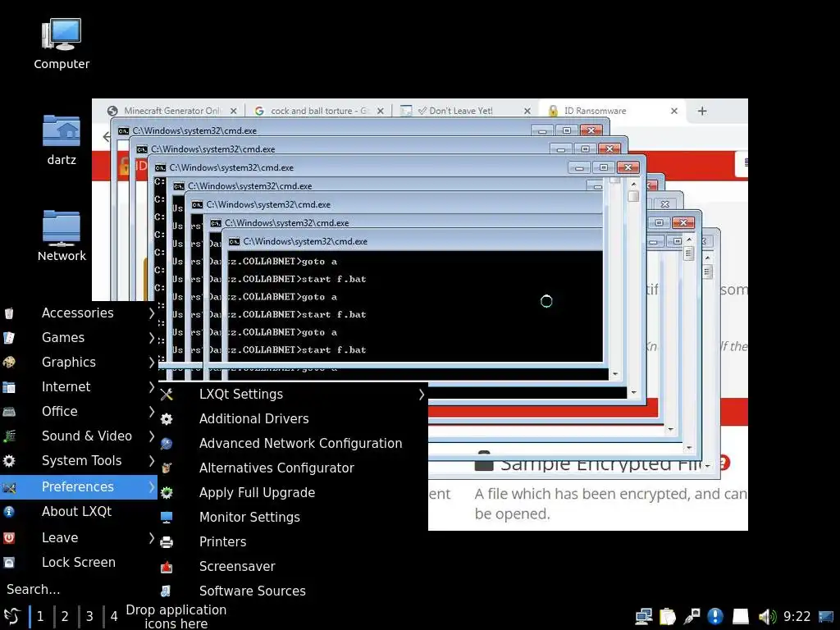Switch to Minecraft Generator browser tab
Viewport: 840px width, 630px height.
click(171, 111)
